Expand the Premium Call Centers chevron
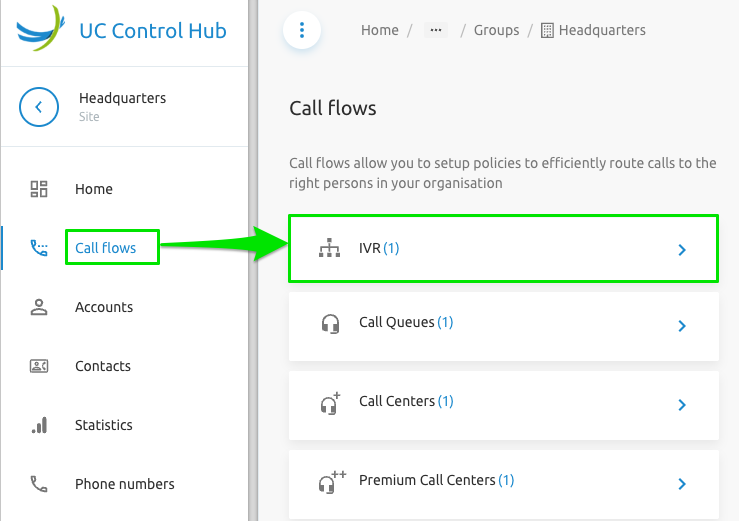739x521 pixels. tap(682, 484)
